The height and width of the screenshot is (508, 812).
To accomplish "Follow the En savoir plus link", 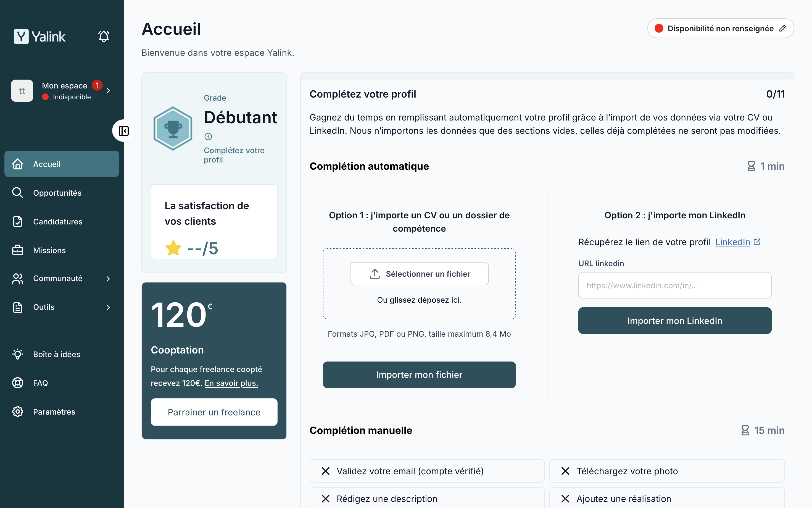I will tap(231, 383).
